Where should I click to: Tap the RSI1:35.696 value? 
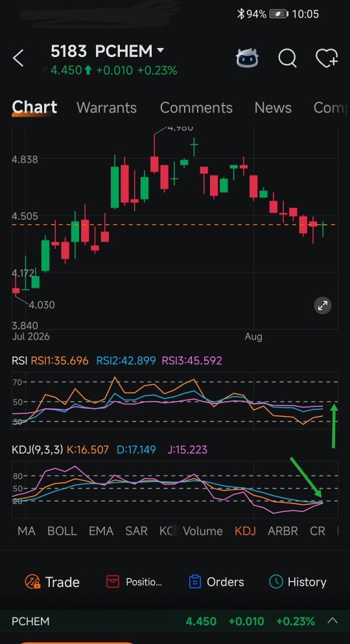pyautogui.click(x=60, y=361)
